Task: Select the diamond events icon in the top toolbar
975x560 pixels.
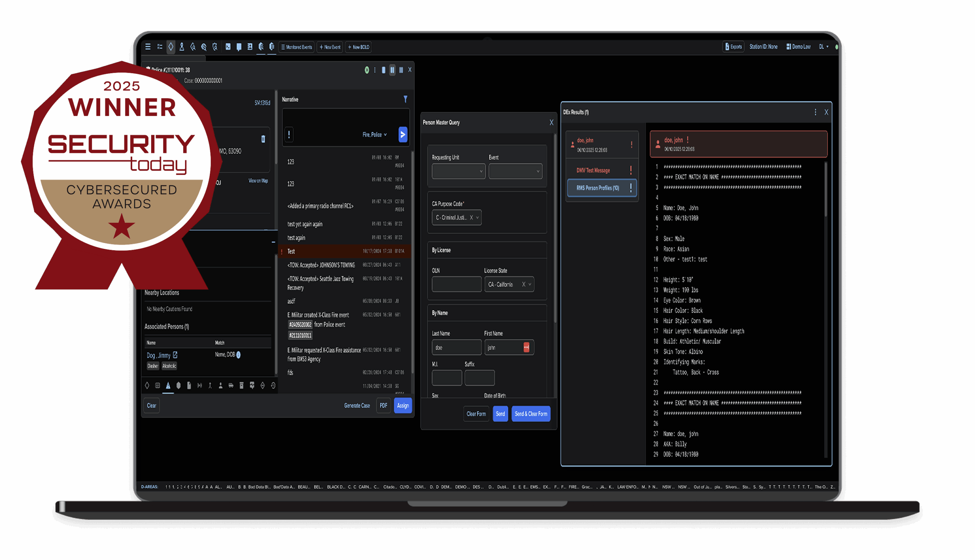Action: [171, 47]
